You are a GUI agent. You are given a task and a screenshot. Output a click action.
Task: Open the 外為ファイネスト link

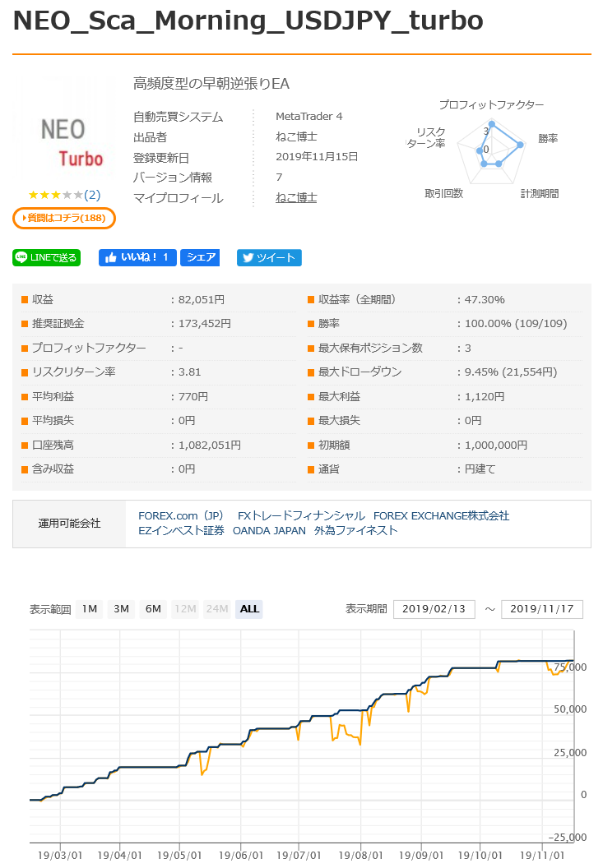pyautogui.click(x=356, y=531)
